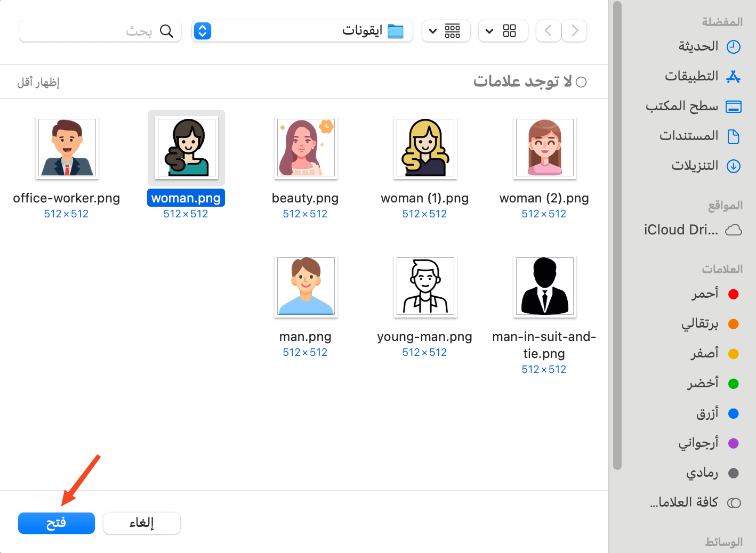Click the Open (فتح) button
This screenshot has height=553, width=756.
57,523
